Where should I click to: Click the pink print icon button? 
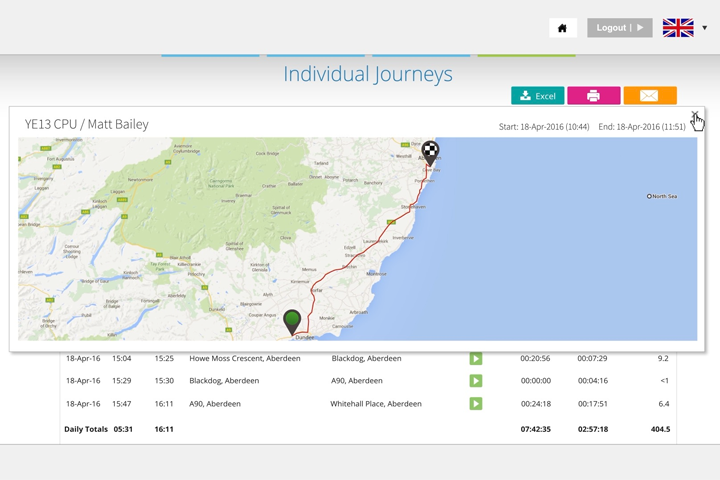tap(593, 96)
